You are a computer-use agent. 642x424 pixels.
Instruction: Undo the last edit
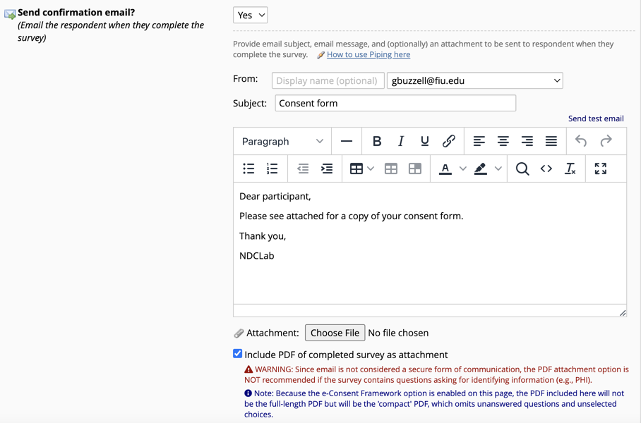581,141
